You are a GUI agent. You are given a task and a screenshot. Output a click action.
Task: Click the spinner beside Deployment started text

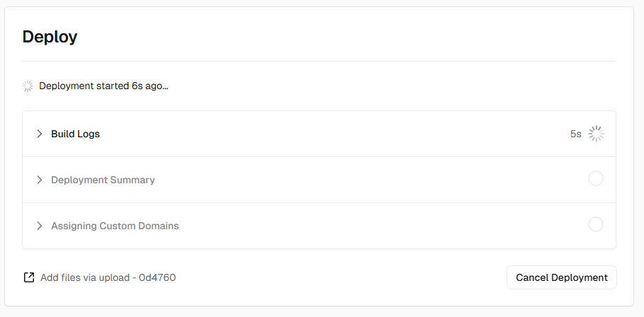28,86
